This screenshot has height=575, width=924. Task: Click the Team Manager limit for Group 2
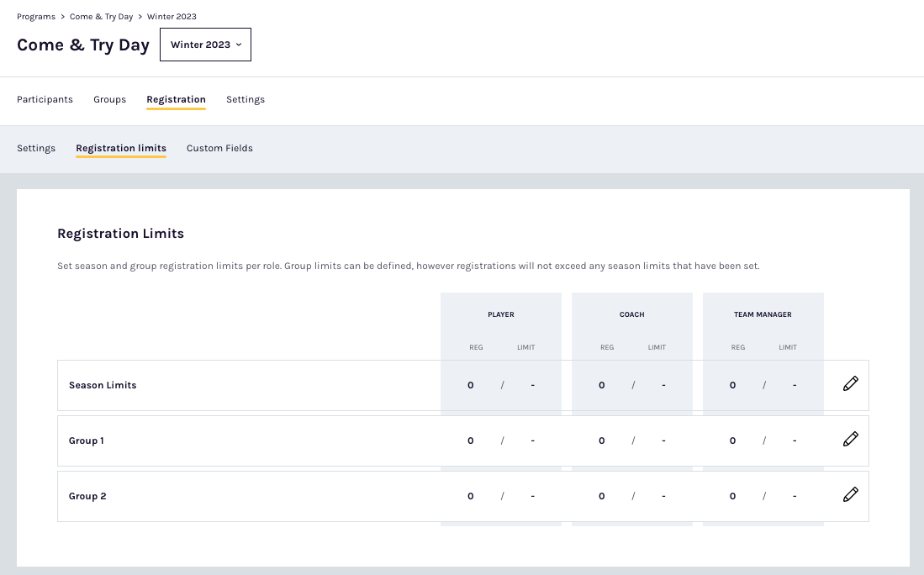coord(795,496)
